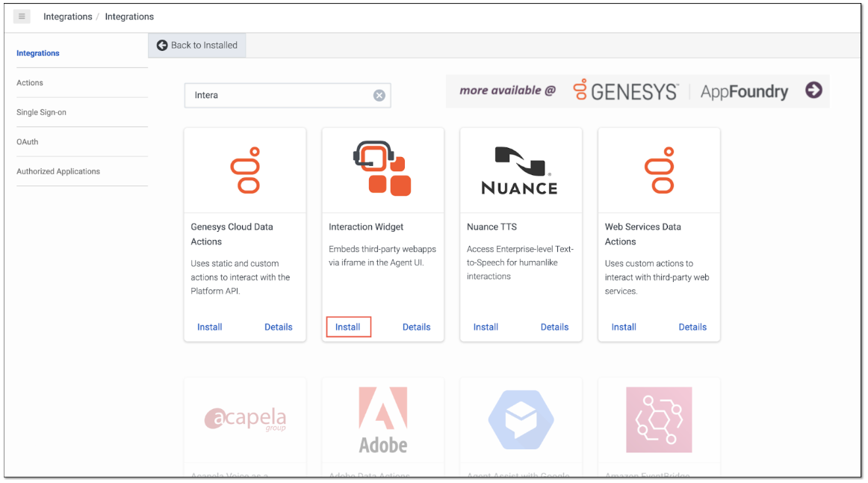This screenshot has width=868, height=483.
Task: Click the Genesys logo in the banner
Action: tap(625, 90)
